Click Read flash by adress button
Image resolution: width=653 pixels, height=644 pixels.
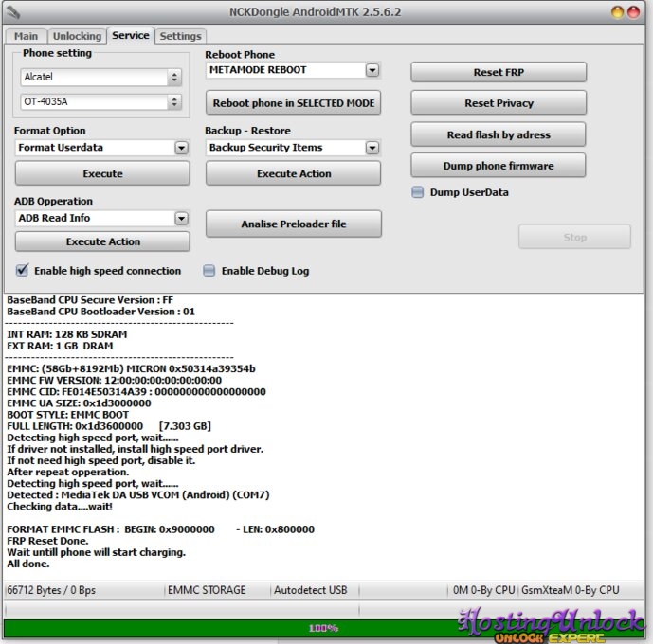pos(499,134)
